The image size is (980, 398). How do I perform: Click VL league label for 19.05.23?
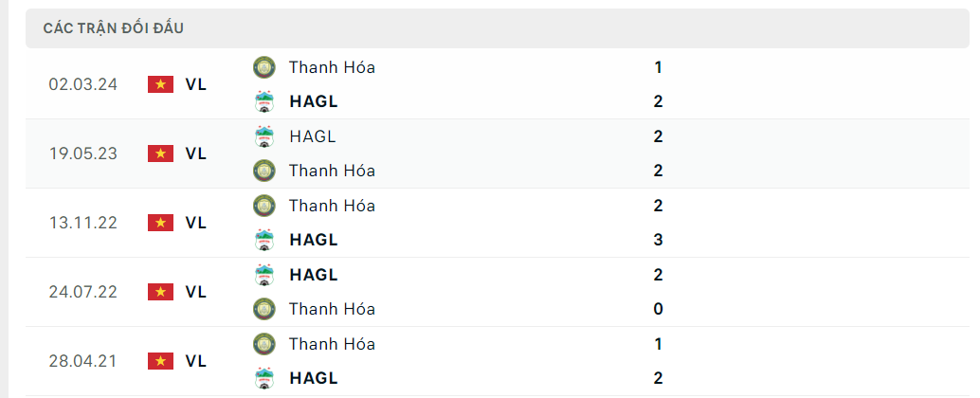196,154
